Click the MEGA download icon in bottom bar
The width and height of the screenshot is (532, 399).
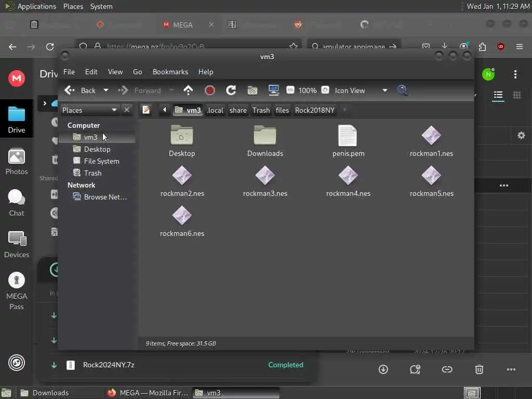(x=383, y=369)
